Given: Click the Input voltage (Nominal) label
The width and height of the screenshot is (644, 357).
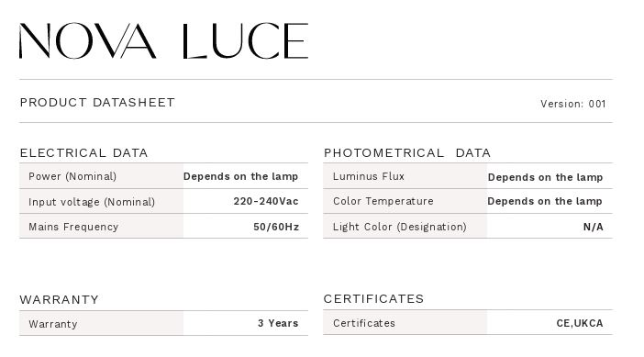Looking at the screenshot, I should coord(92,202).
